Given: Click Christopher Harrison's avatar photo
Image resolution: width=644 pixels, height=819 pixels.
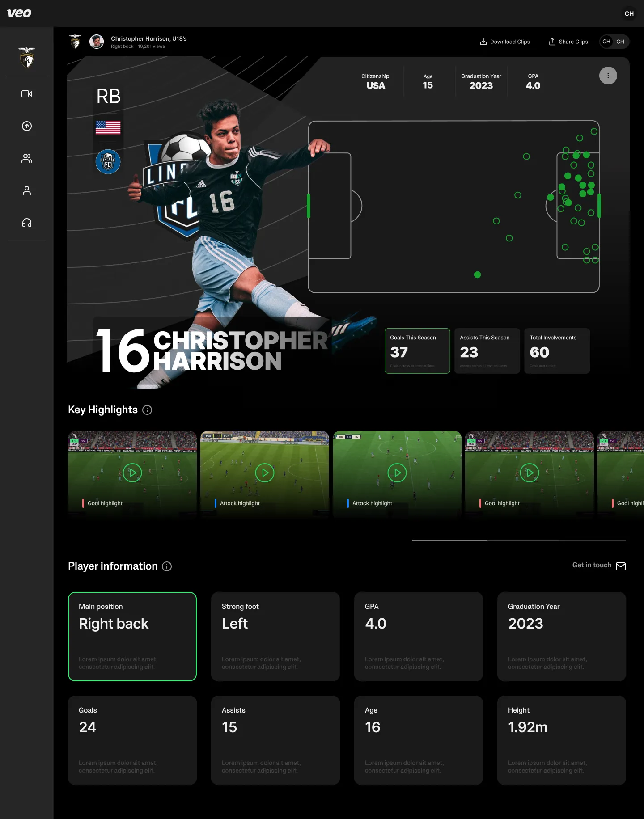Looking at the screenshot, I should 97,42.
